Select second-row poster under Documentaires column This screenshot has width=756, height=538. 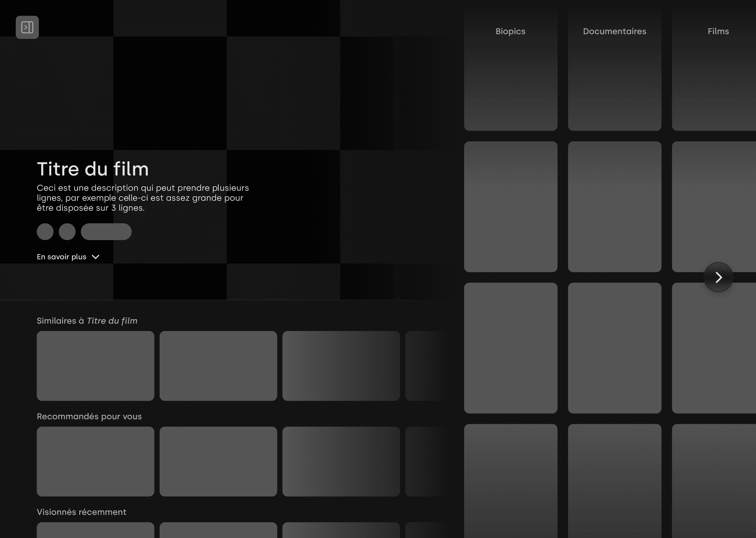[x=614, y=207]
